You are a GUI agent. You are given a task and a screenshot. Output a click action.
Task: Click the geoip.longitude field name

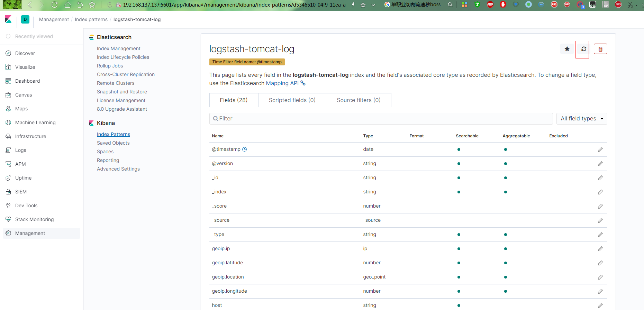[x=229, y=291]
